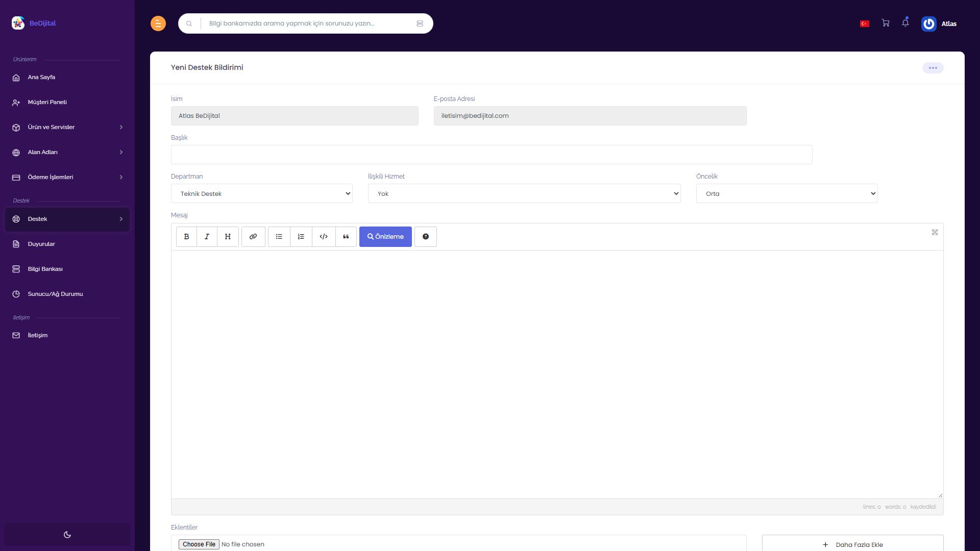Switch language via Turkish flag icon

[x=865, y=23]
